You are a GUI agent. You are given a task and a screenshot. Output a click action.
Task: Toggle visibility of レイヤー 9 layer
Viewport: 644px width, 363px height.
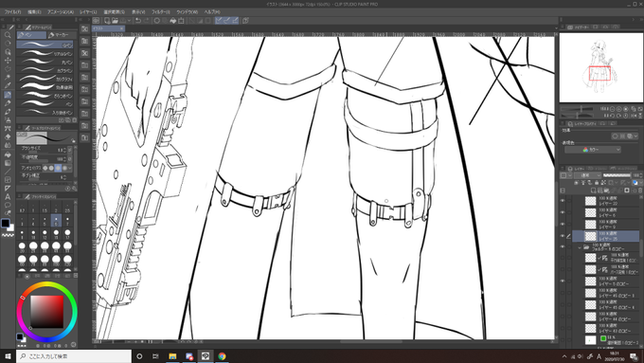pyautogui.click(x=563, y=225)
